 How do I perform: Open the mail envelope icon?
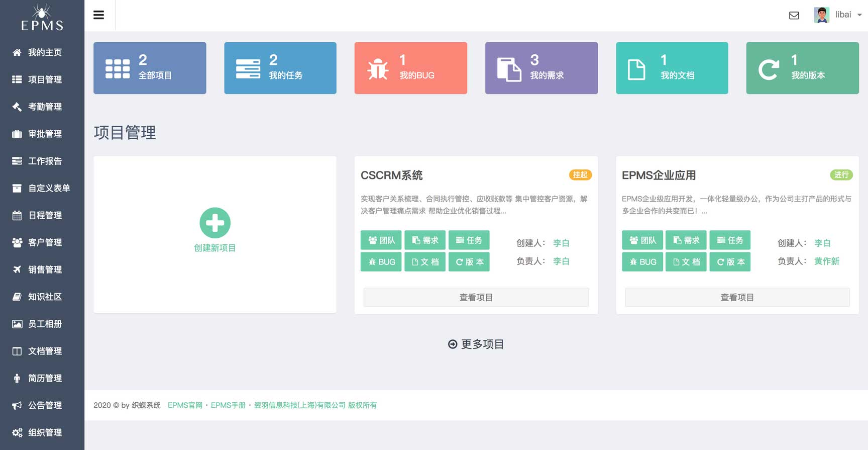[x=794, y=16]
